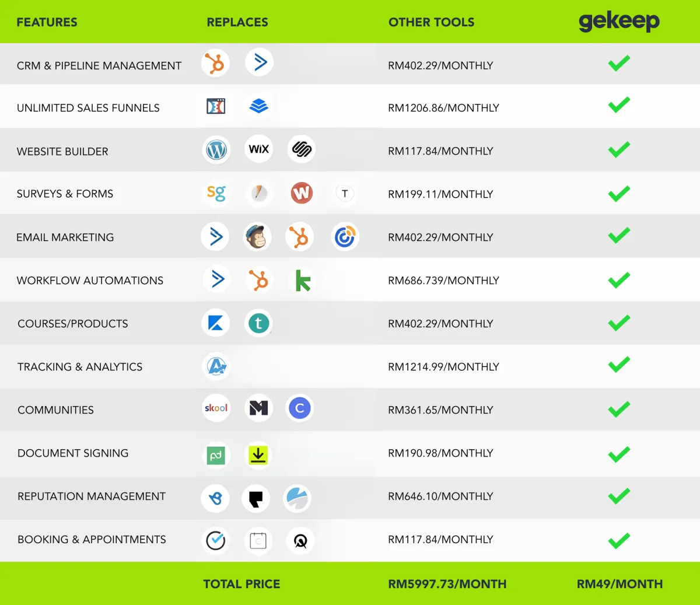The image size is (700, 605).
Task: Select the Kajabi icon in Courses row
Action: [x=215, y=323]
